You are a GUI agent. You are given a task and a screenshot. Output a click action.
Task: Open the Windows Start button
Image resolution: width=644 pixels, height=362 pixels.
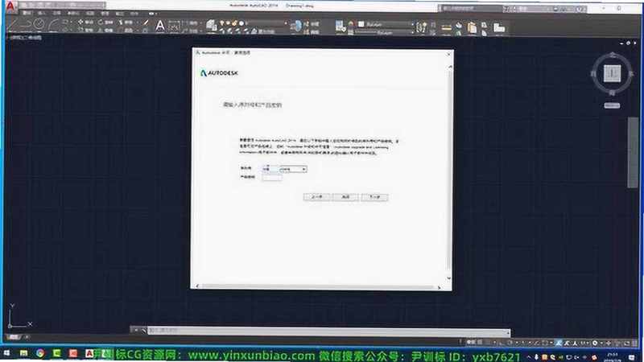(x=7, y=353)
